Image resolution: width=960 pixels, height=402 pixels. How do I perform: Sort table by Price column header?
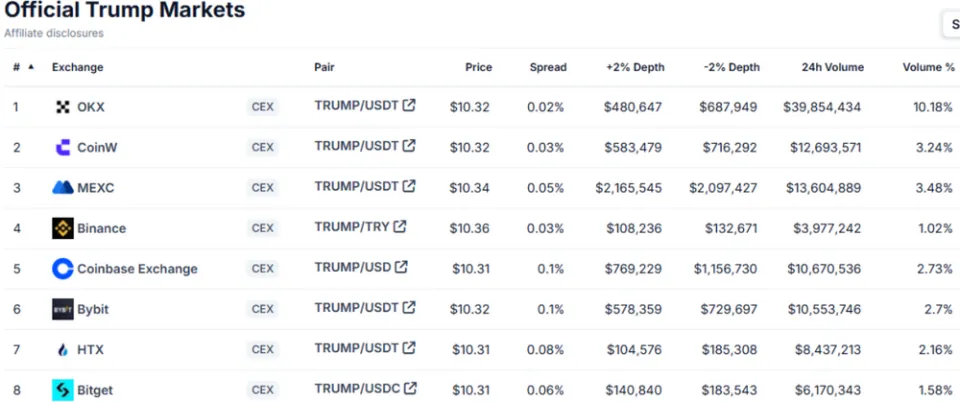pyautogui.click(x=478, y=67)
